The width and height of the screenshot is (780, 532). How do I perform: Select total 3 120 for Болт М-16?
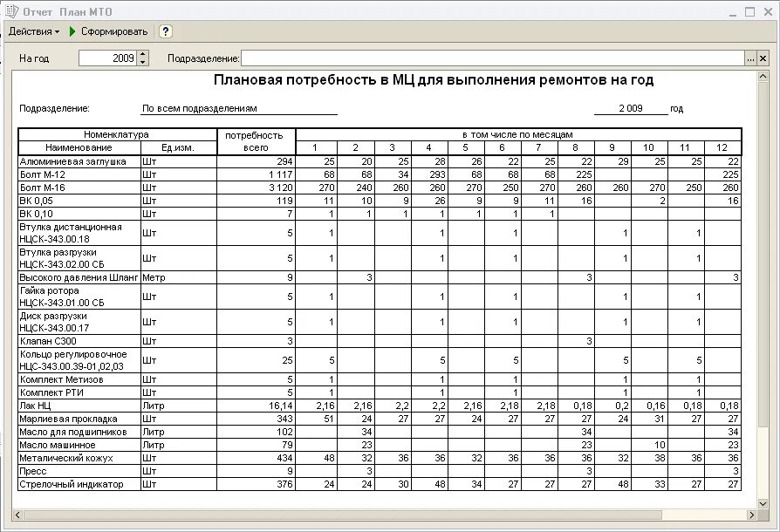256,188
